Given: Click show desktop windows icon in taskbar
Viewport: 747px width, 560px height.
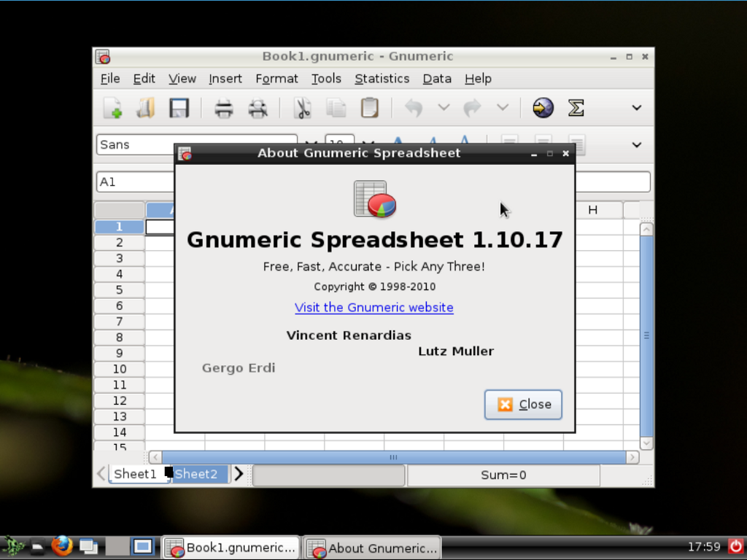Looking at the screenshot, I should [88, 547].
